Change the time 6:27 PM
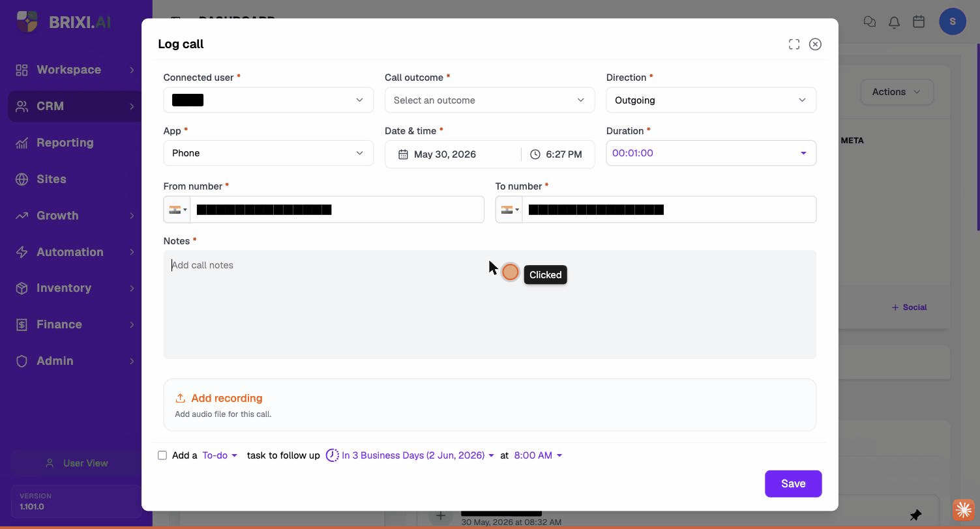The image size is (980, 529). coord(564,154)
